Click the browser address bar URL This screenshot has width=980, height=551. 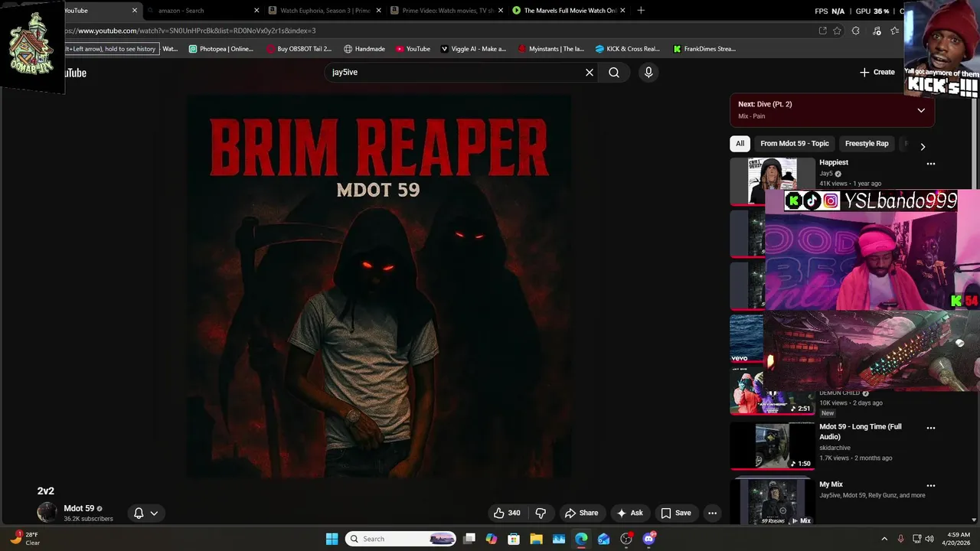tap(191, 31)
